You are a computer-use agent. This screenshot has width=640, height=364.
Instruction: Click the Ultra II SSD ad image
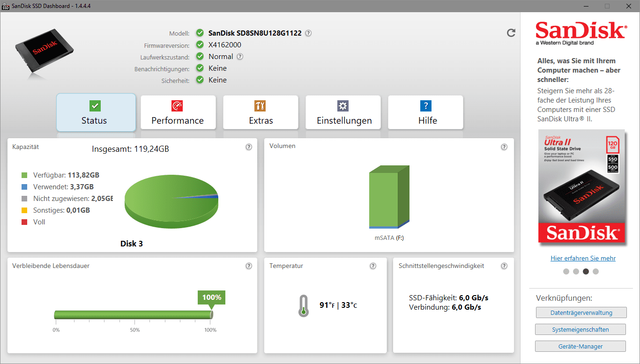point(581,186)
